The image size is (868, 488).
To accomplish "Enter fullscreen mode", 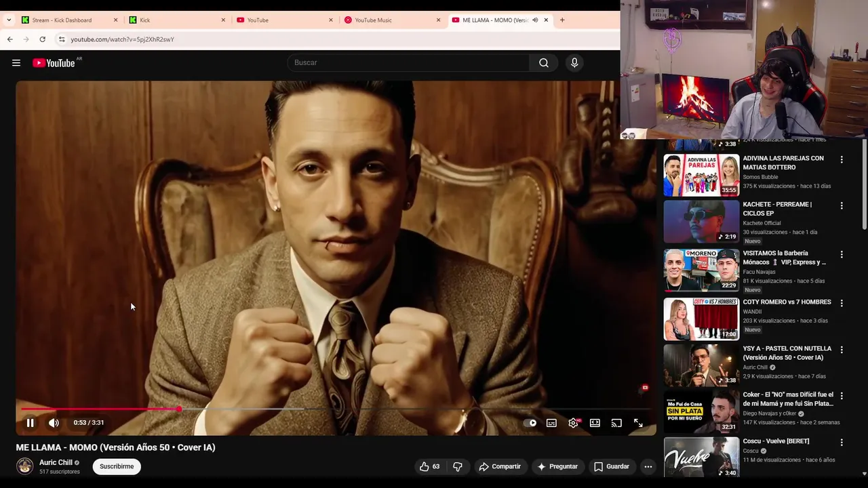I will pos(638,423).
